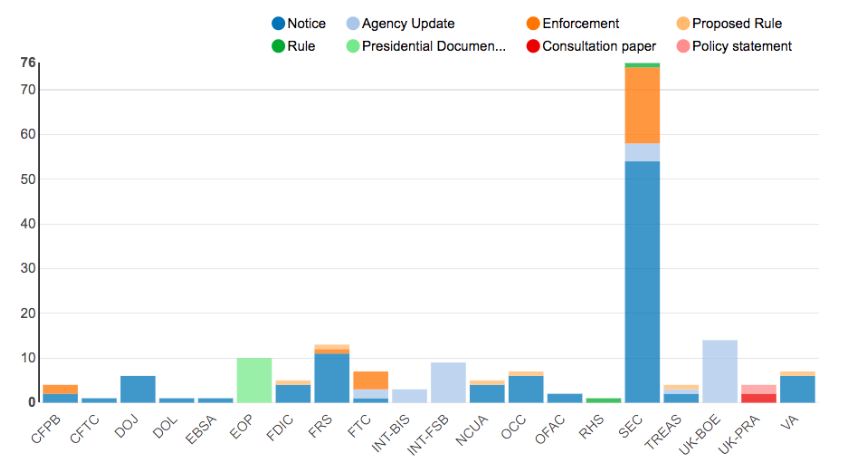842x474 pixels.
Task: Select the DOJ blue bar
Action: pyautogui.click(x=138, y=389)
